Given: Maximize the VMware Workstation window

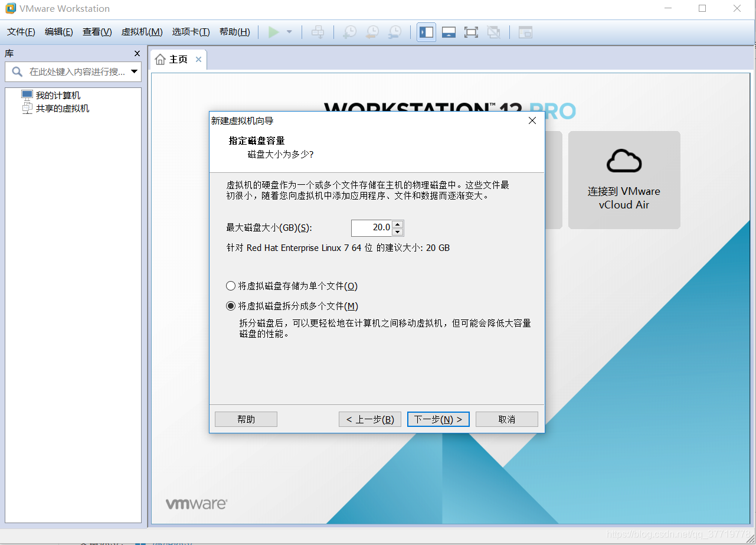Looking at the screenshot, I should (x=702, y=8).
